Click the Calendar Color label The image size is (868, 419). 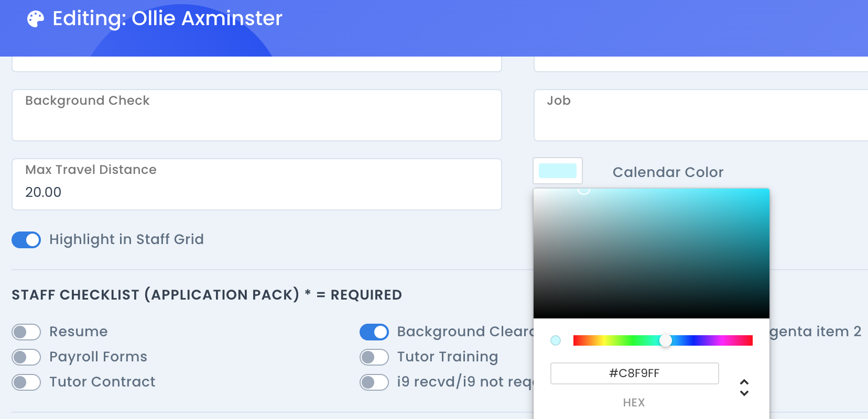[668, 172]
